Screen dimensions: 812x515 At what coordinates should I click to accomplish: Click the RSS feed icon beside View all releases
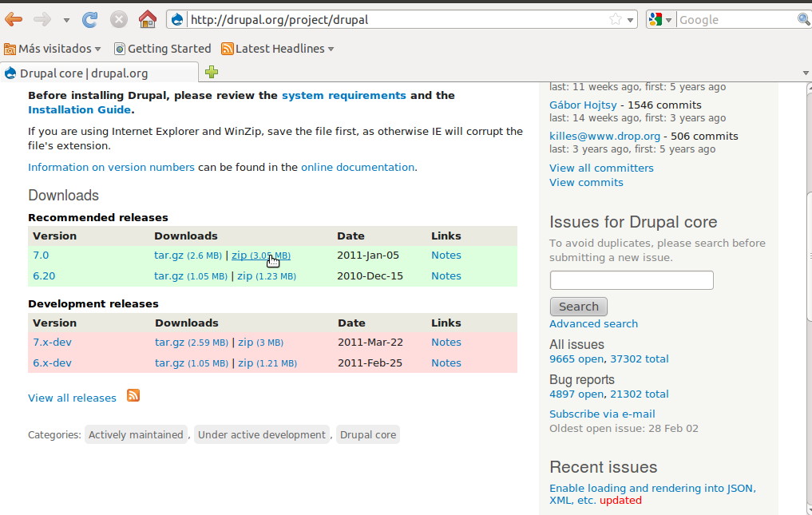click(x=133, y=395)
